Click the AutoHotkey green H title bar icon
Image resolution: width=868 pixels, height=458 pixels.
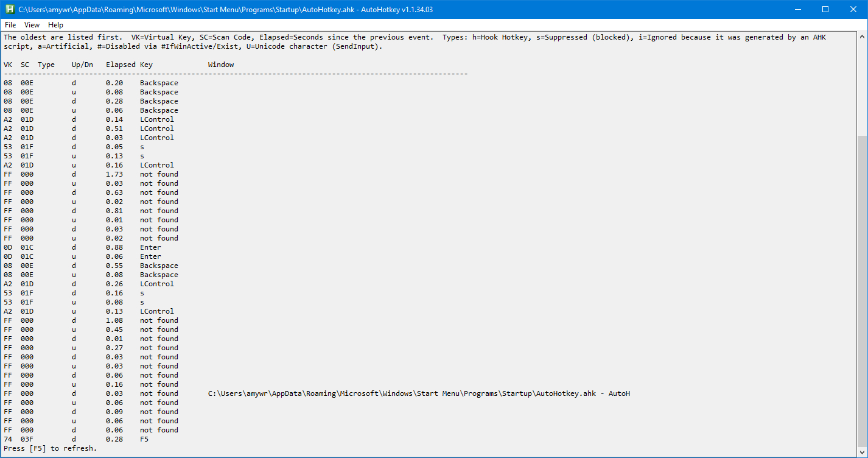(9, 10)
